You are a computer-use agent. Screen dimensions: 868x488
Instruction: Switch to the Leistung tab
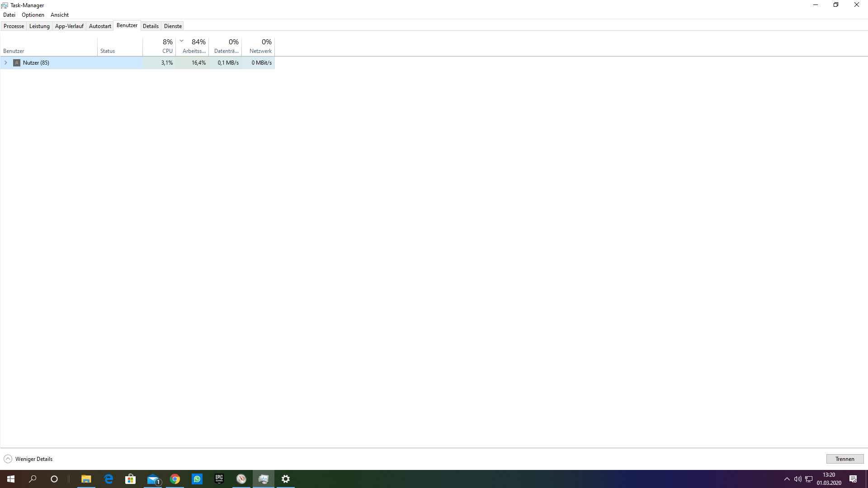39,26
